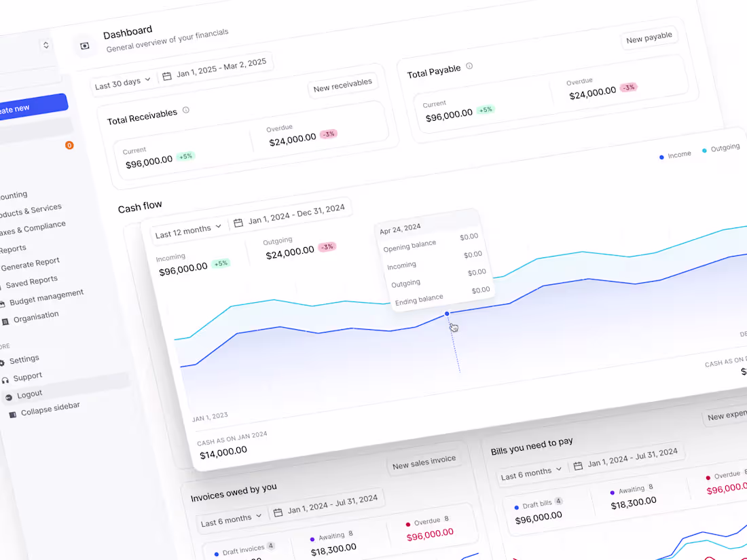This screenshot has width=747, height=560.
Task: Create a new sales invoice
Action: 425,462
